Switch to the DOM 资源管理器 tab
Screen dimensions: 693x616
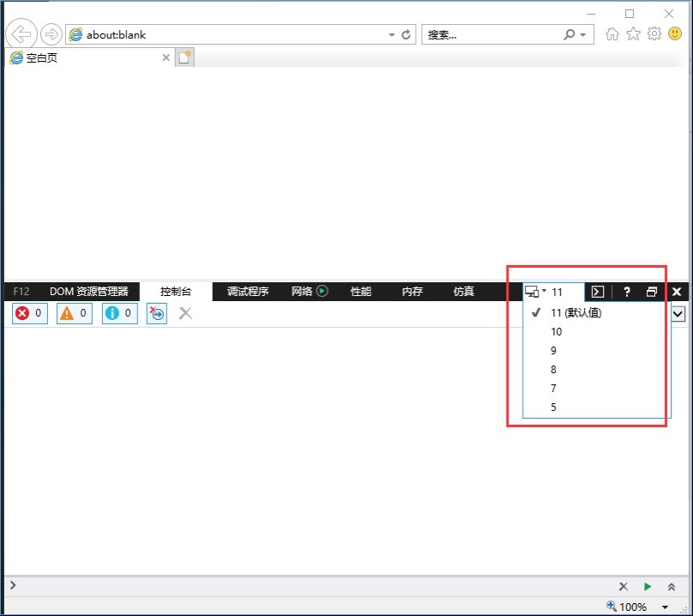(x=88, y=292)
